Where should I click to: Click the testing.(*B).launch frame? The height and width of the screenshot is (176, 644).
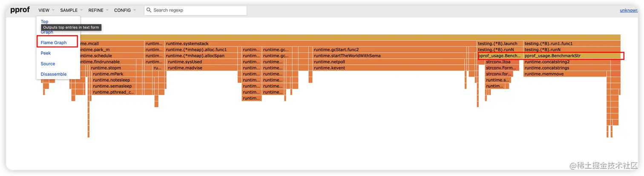click(x=500, y=43)
